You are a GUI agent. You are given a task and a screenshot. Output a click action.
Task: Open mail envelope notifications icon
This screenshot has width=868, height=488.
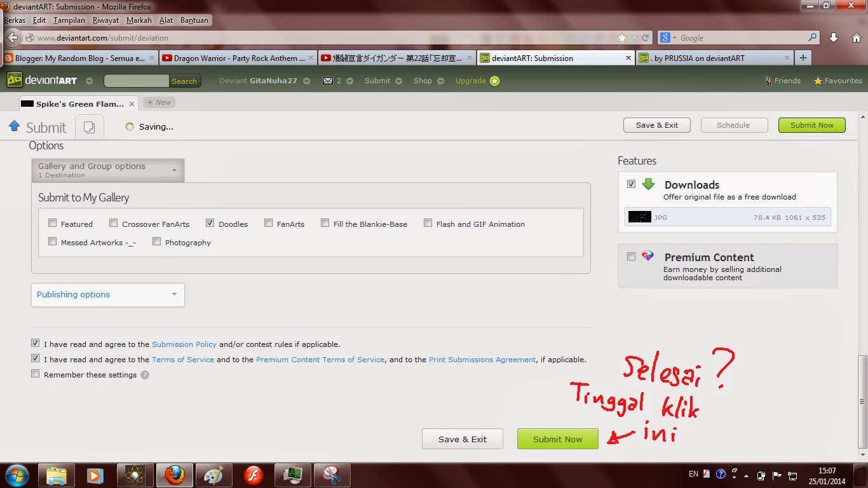tap(328, 81)
